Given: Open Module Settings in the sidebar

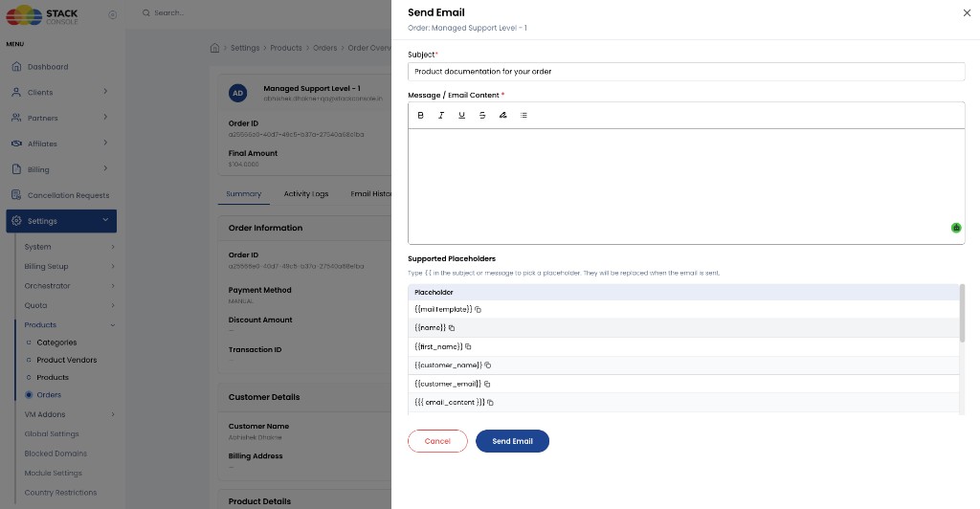Looking at the screenshot, I should [54, 474].
